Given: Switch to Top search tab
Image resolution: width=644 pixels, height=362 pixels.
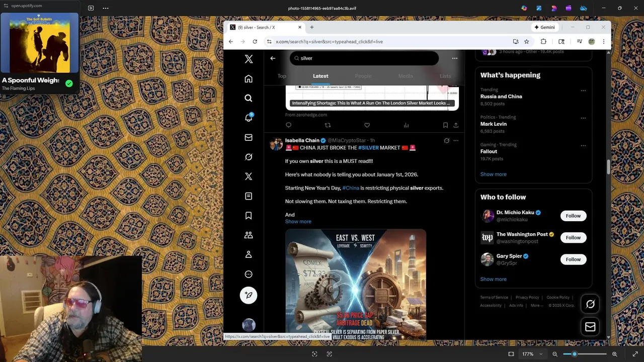Looking at the screenshot, I should coord(282,76).
